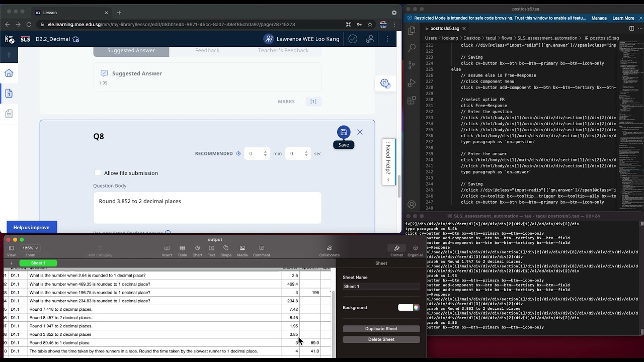Add a new sheet with the plus button
Image resolution: width=644 pixels, height=362 pixels.
(x=11, y=263)
